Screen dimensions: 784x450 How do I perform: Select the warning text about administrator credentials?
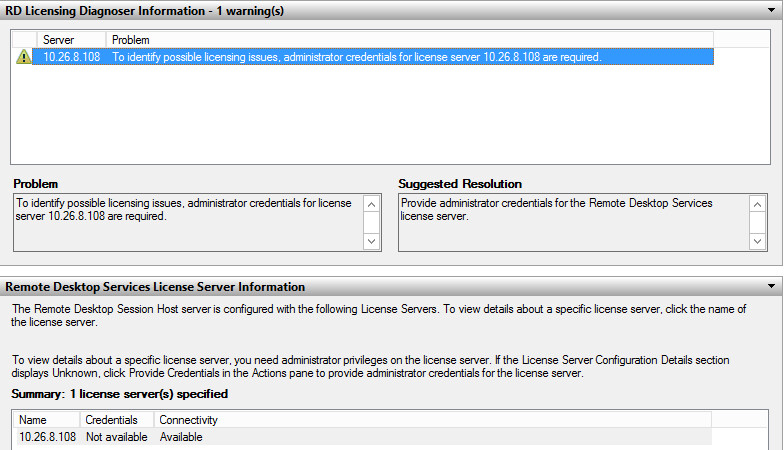(356, 57)
